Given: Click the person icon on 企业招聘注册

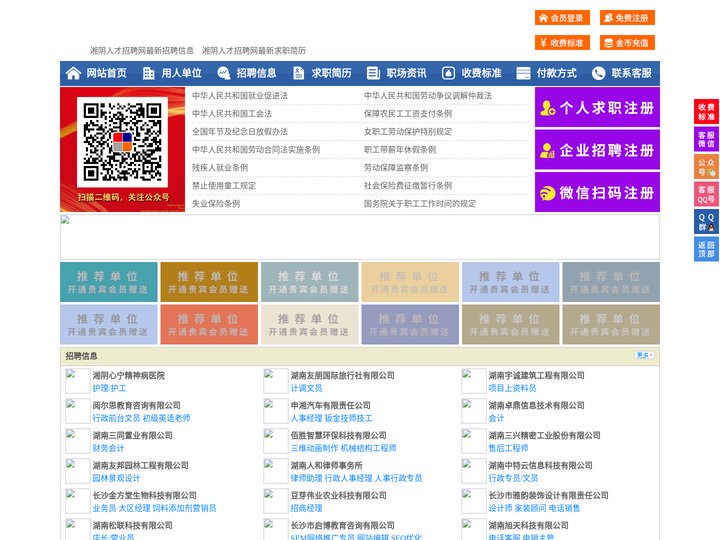Looking at the screenshot, I should 547,150.
